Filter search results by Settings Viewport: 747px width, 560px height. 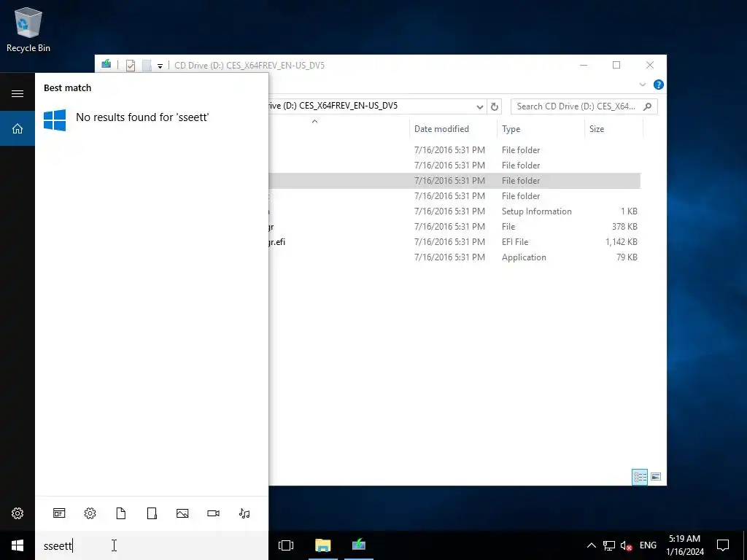[x=90, y=513]
